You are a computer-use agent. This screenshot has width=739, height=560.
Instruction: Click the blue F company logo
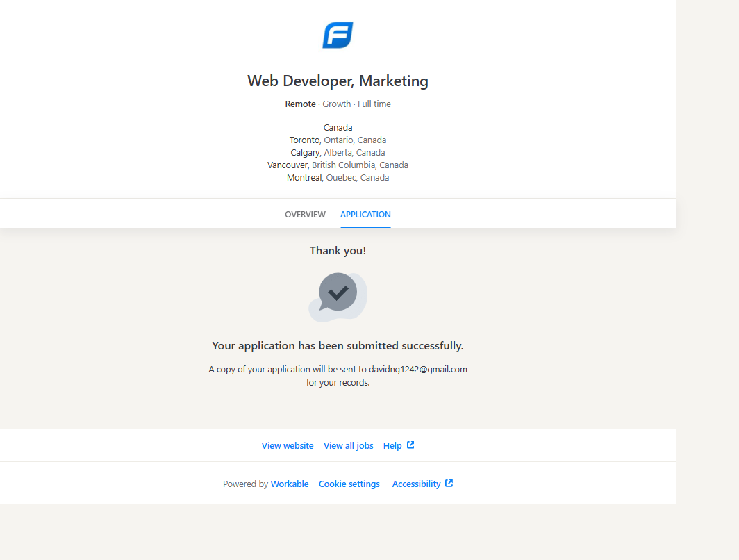click(x=338, y=35)
